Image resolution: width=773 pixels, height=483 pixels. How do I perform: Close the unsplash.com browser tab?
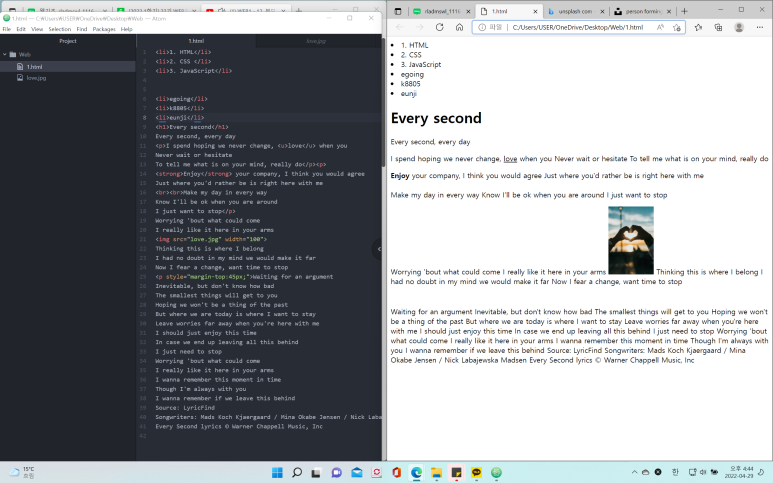click(602, 11)
